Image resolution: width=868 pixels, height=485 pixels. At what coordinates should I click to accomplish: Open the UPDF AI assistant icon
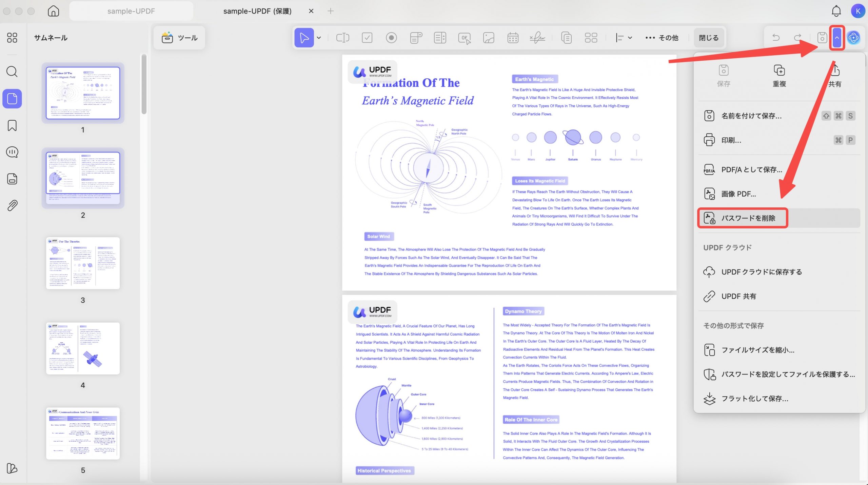[853, 38]
